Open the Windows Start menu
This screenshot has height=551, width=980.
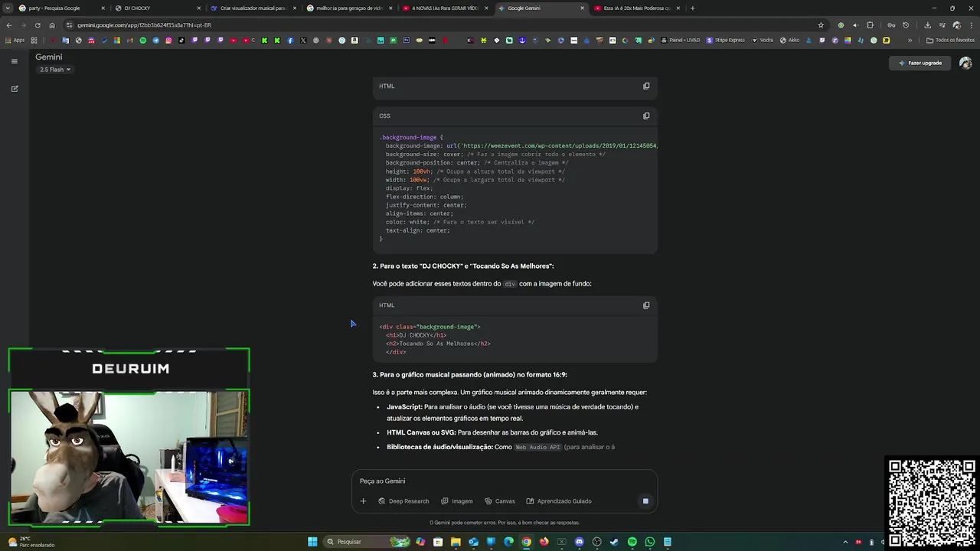coord(312,542)
